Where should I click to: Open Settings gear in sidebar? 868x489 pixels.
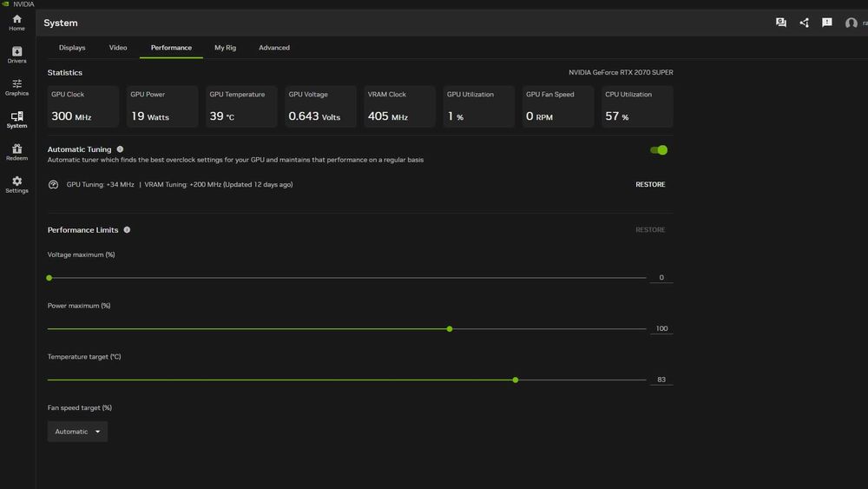16,184
